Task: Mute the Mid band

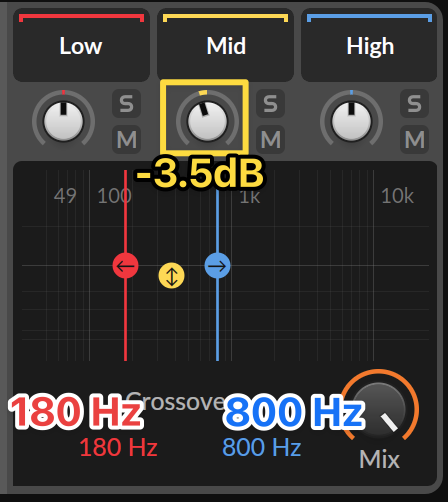Action: (x=270, y=139)
